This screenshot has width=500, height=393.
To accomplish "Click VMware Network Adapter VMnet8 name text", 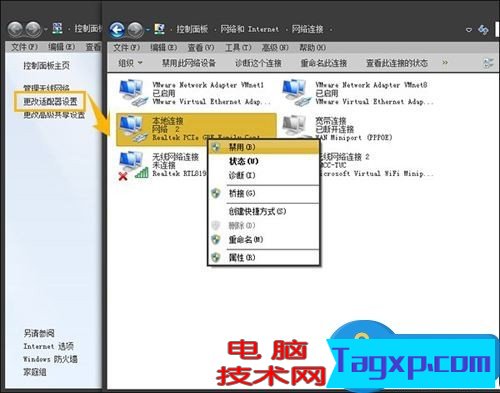I will (371, 85).
